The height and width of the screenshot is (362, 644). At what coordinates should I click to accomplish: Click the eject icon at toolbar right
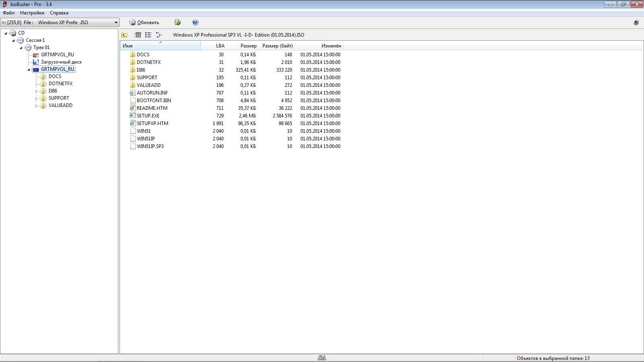[636, 23]
